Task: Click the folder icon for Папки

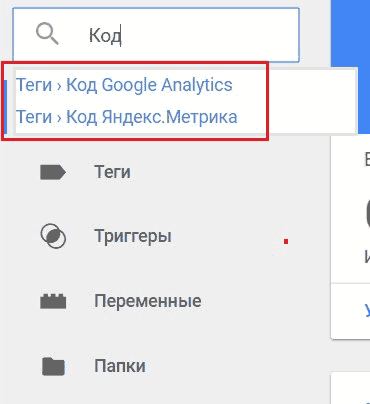Action: 53,366
